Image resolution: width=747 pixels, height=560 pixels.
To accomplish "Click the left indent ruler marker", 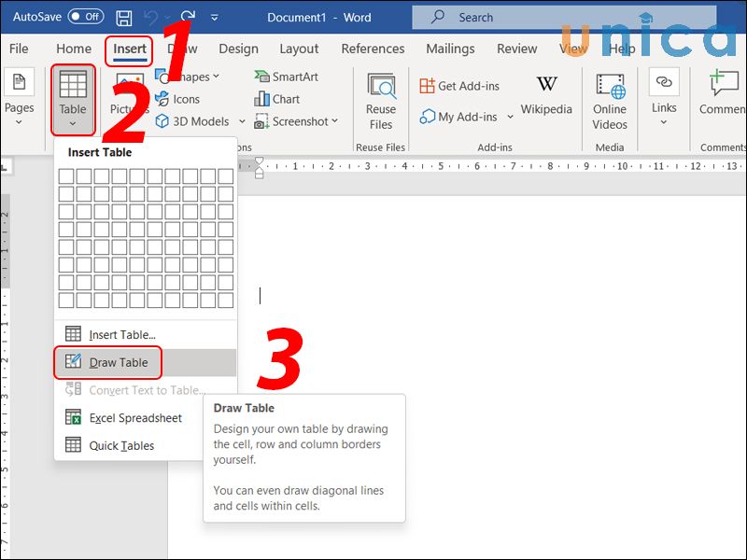I will tap(259, 175).
